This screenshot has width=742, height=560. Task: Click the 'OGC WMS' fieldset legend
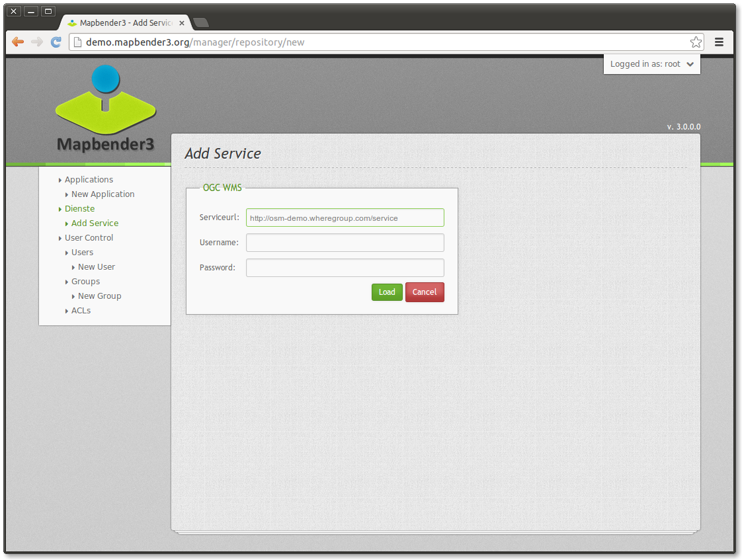point(222,188)
